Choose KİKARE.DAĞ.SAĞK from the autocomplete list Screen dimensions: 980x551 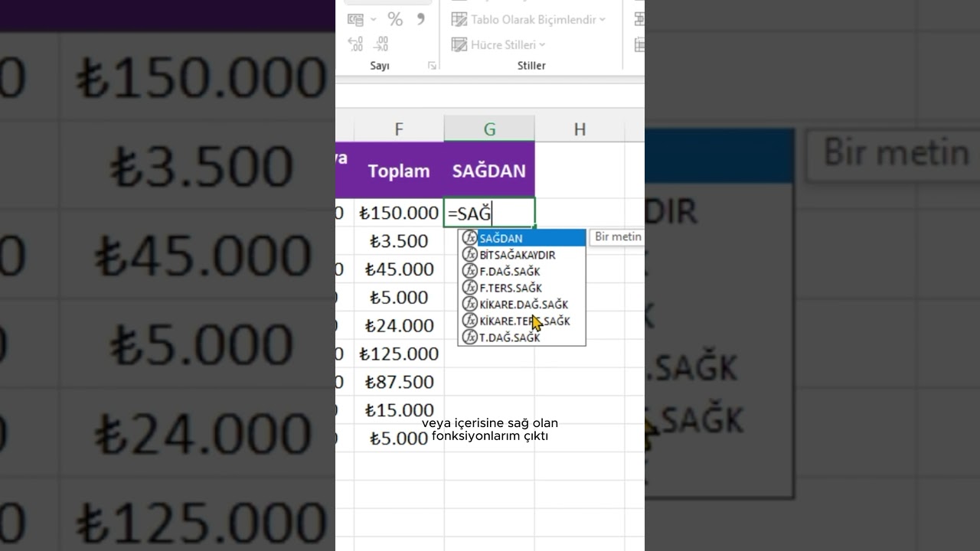[522, 305]
